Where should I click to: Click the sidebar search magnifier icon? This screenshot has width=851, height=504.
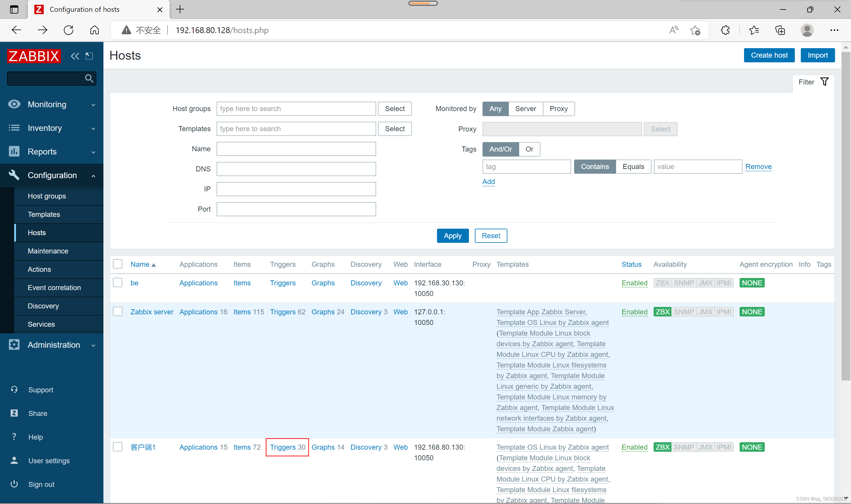89,79
